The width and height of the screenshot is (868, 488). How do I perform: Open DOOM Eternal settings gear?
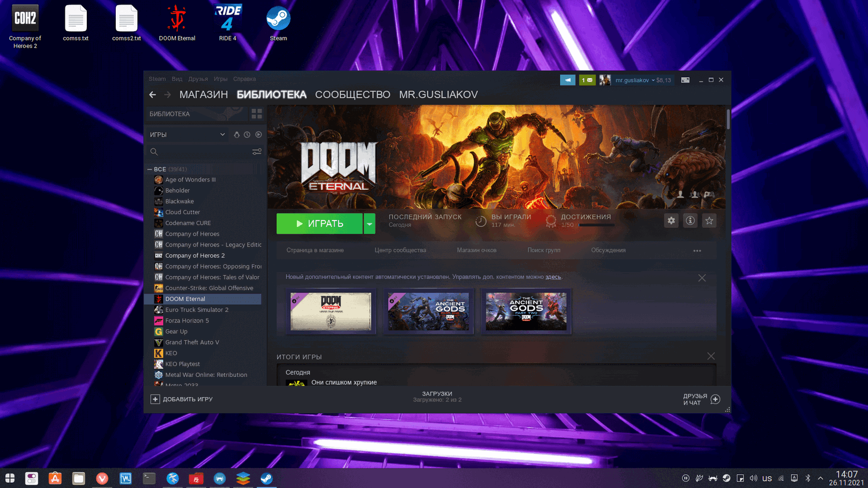click(x=671, y=221)
